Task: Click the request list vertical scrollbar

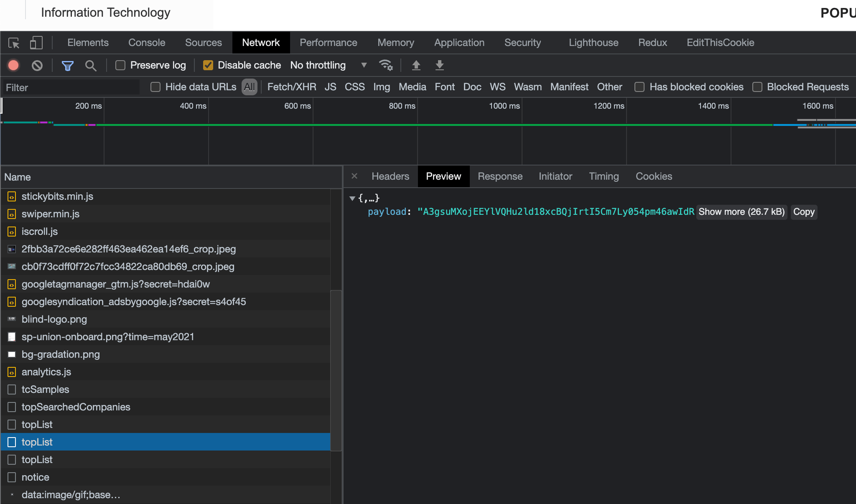Action: 336,370
